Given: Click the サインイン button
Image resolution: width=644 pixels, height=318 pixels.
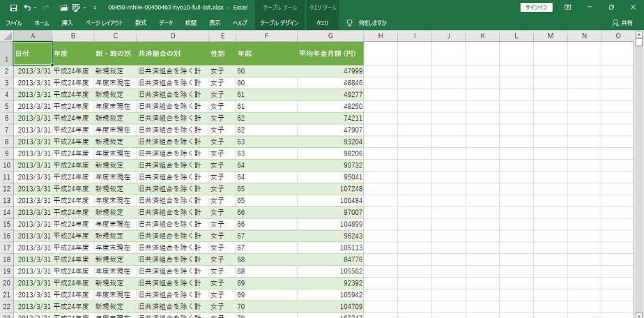Looking at the screenshot, I should pos(536,8).
